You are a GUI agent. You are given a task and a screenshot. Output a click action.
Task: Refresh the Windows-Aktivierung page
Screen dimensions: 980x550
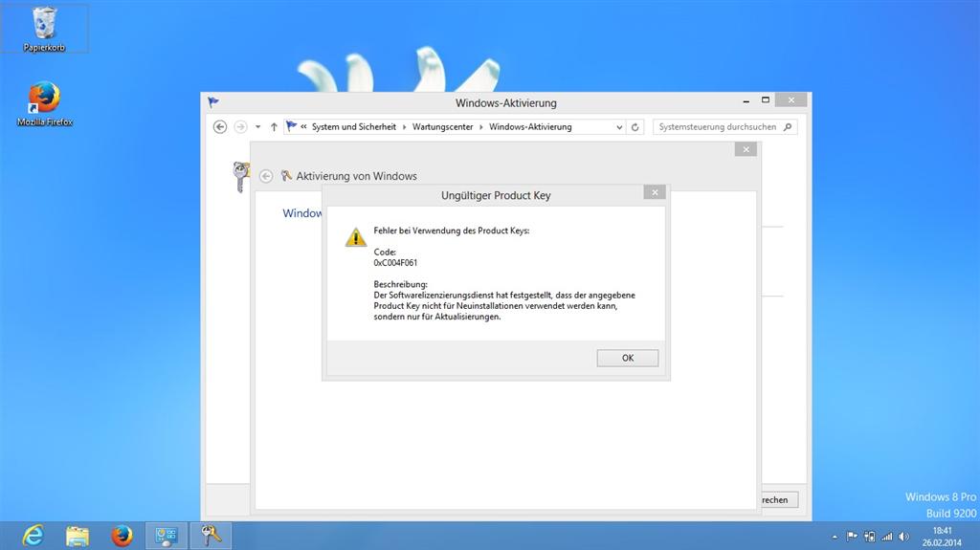pos(635,127)
